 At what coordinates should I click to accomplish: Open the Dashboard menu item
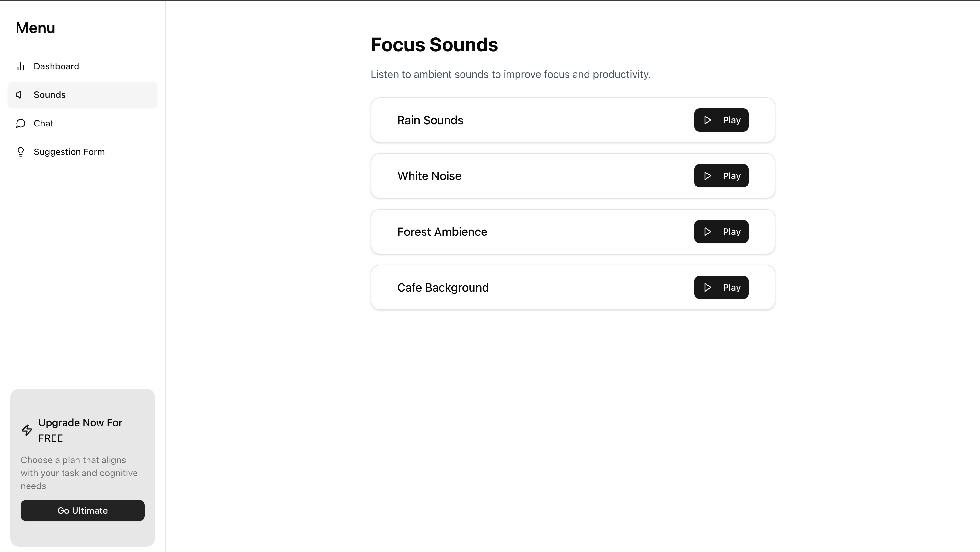coord(56,66)
